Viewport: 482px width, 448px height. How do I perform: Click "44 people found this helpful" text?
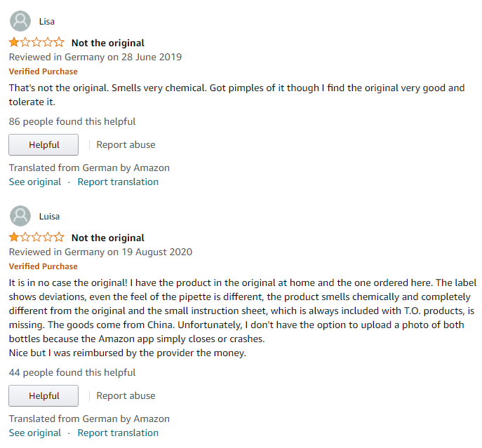pyautogui.click(x=72, y=373)
